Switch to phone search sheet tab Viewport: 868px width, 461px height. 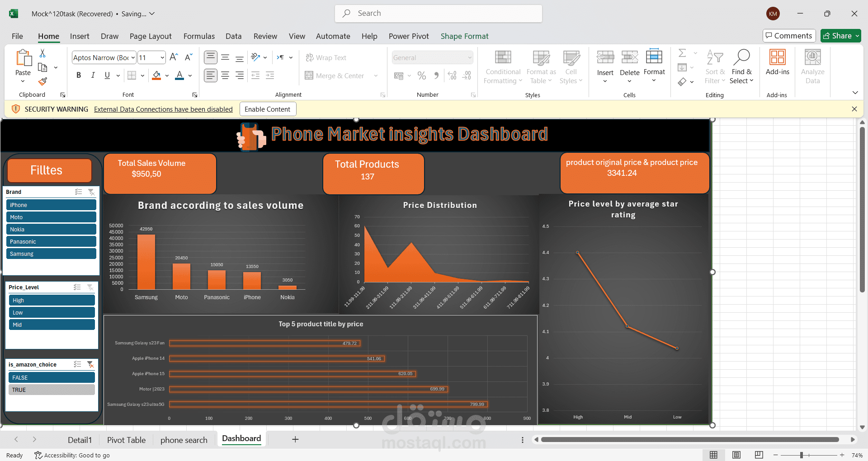coord(184,440)
